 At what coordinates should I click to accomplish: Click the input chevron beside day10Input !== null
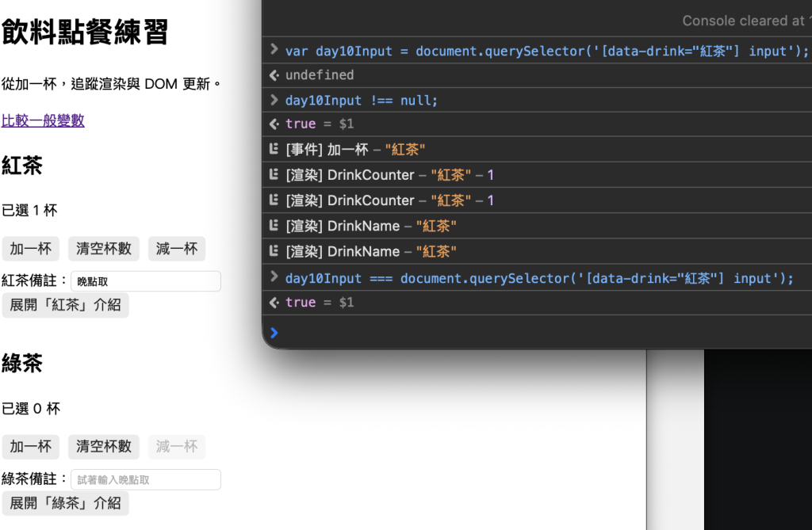[274, 99]
